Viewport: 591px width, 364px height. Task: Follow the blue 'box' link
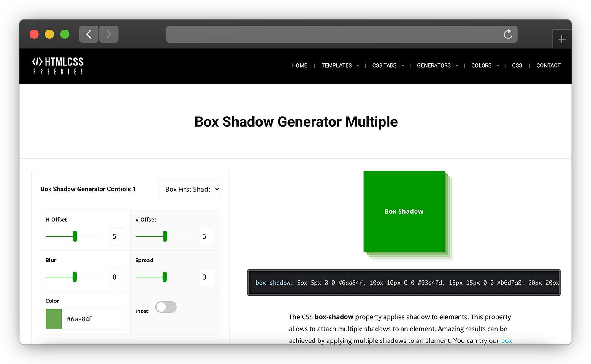(x=507, y=340)
